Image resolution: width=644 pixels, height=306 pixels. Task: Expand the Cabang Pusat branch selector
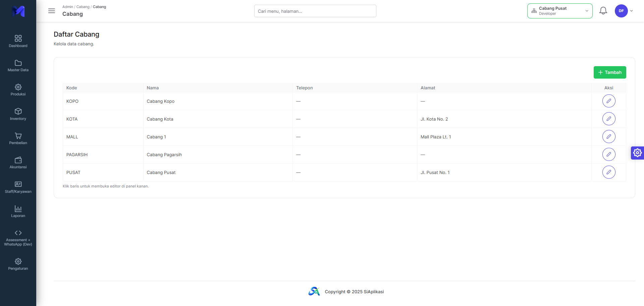coord(560,11)
